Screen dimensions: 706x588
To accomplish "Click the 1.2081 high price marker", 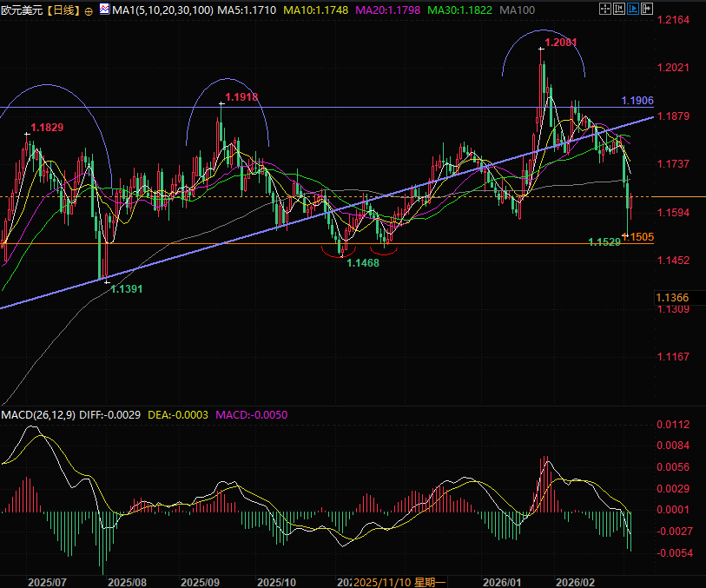I will click(x=560, y=42).
